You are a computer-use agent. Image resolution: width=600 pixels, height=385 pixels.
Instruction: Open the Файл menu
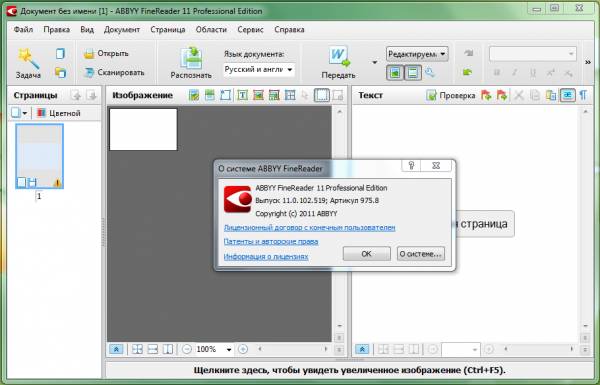pos(23,29)
